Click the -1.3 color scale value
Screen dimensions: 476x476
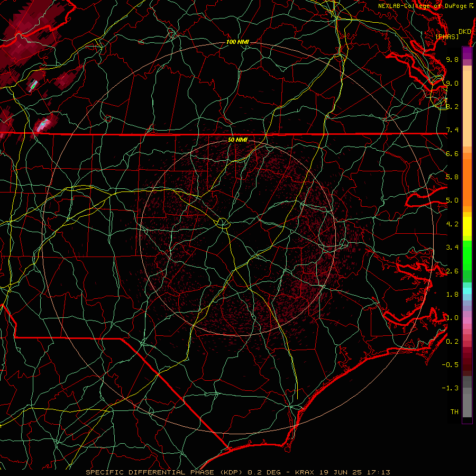450,388
